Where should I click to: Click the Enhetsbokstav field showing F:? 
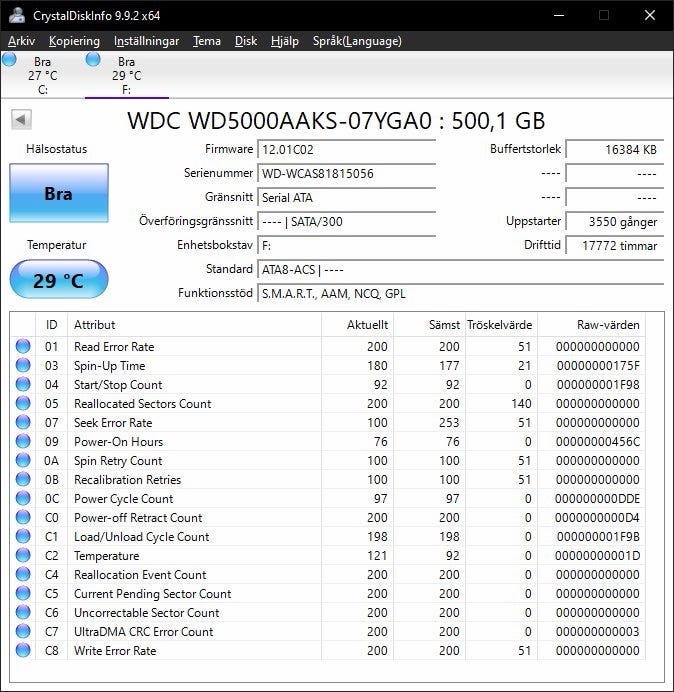click(346, 245)
